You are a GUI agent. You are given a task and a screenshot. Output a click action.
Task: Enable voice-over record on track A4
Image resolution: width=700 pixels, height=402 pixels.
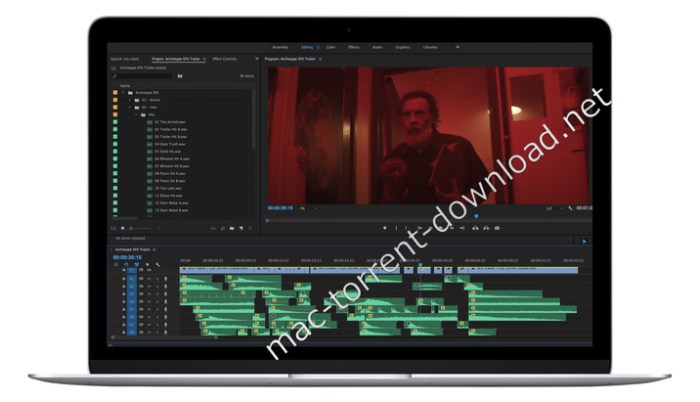(x=166, y=302)
